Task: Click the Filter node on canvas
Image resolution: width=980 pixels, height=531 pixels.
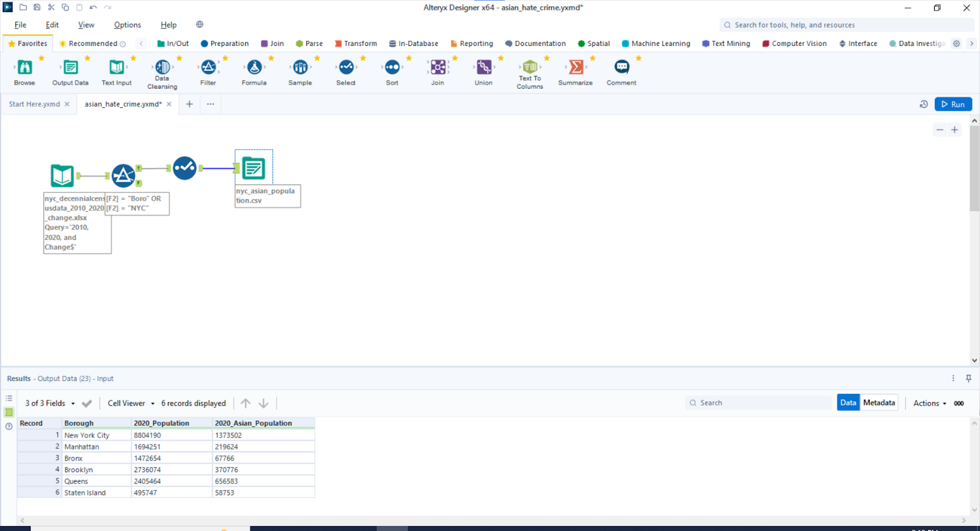Action: [x=123, y=176]
